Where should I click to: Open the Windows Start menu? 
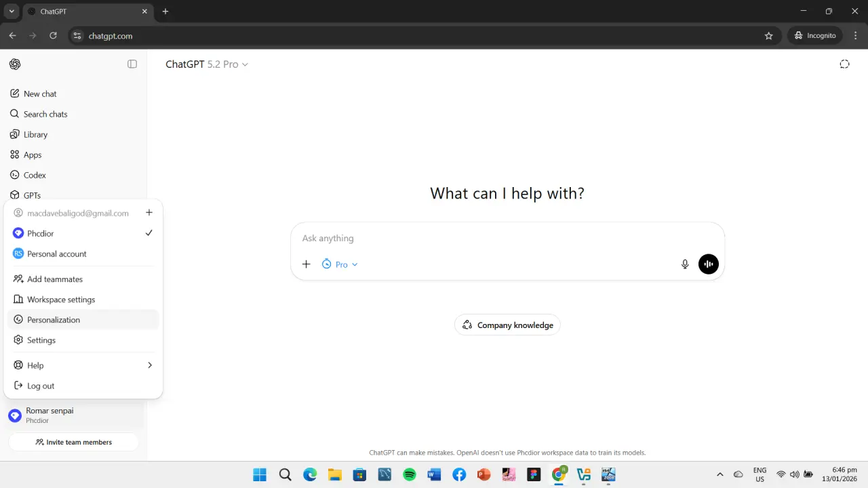[260, 474]
